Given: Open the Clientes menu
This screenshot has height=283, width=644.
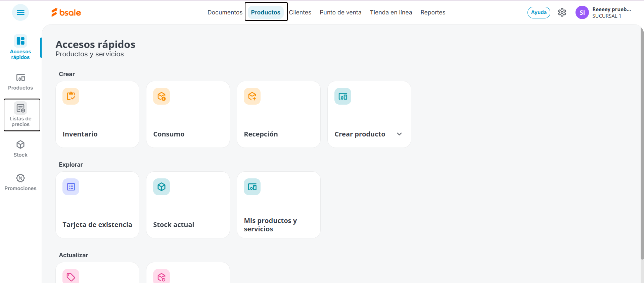Looking at the screenshot, I should pyautogui.click(x=300, y=12).
